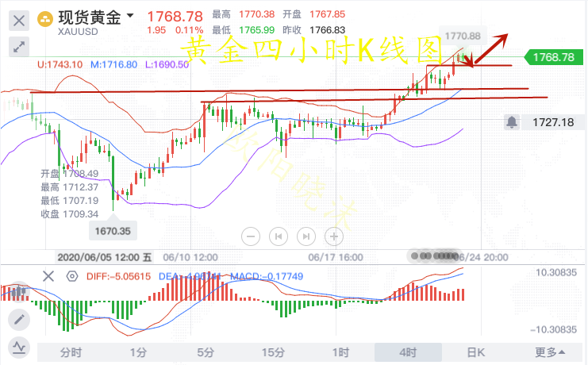
Task: Click the MACD scale value 10.30835
Action: coord(556,272)
